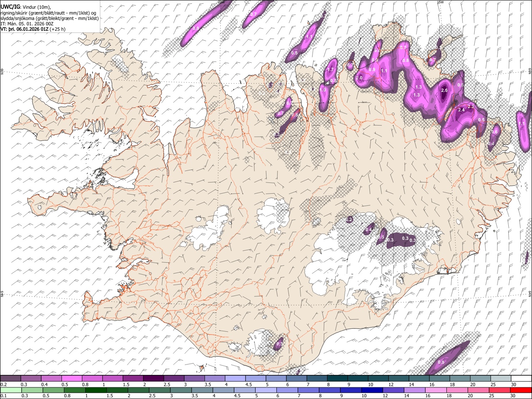Click the white swatch ending the top legend row
The width and height of the screenshot is (532, 399).
click(521, 379)
